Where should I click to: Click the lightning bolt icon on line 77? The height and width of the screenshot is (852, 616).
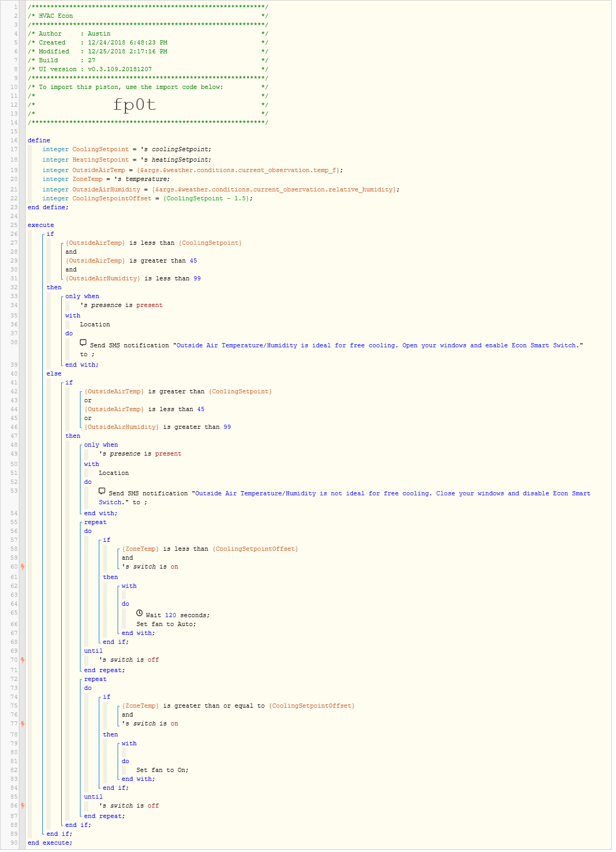coord(23,723)
